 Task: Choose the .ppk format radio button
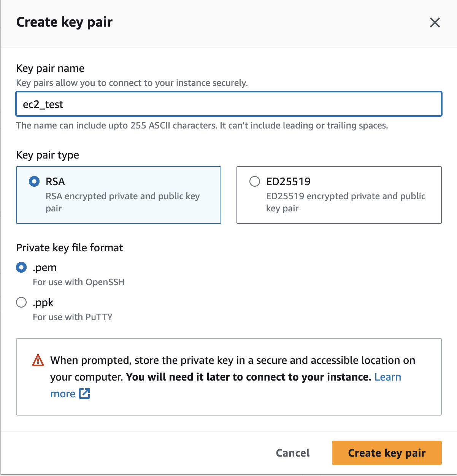click(x=21, y=302)
